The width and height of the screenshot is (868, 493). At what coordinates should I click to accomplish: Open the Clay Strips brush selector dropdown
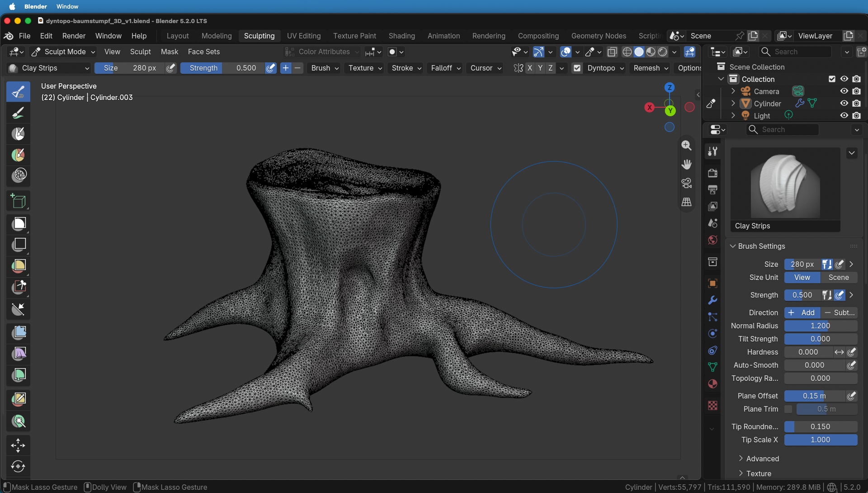point(49,68)
